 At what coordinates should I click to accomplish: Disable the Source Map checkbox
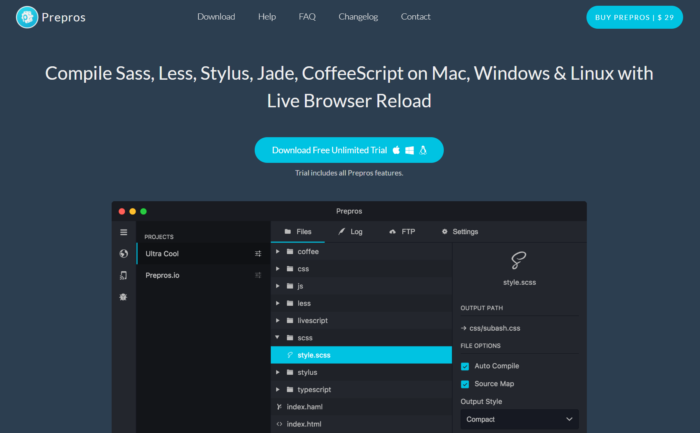[465, 383]
